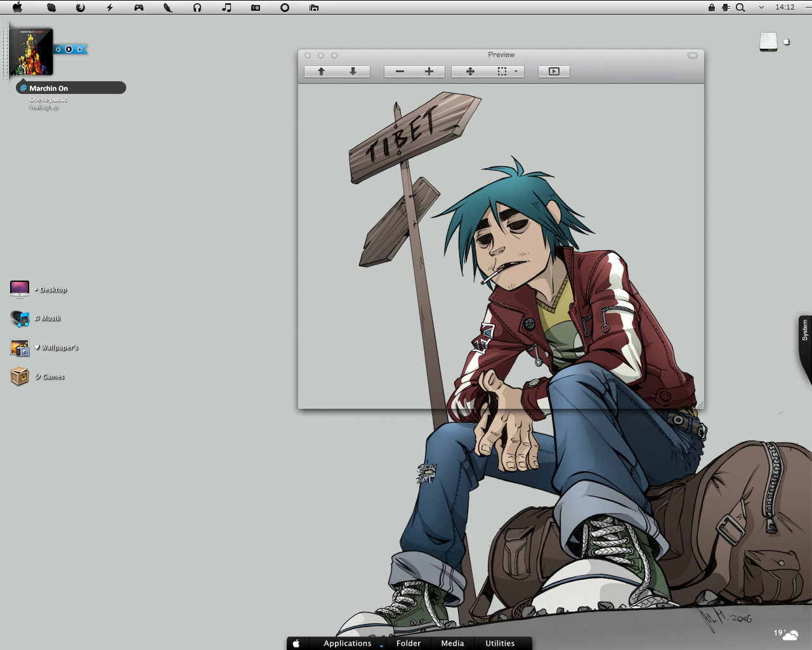
Task: Click the 19° weather widget
Action: (x=786, y=633)
